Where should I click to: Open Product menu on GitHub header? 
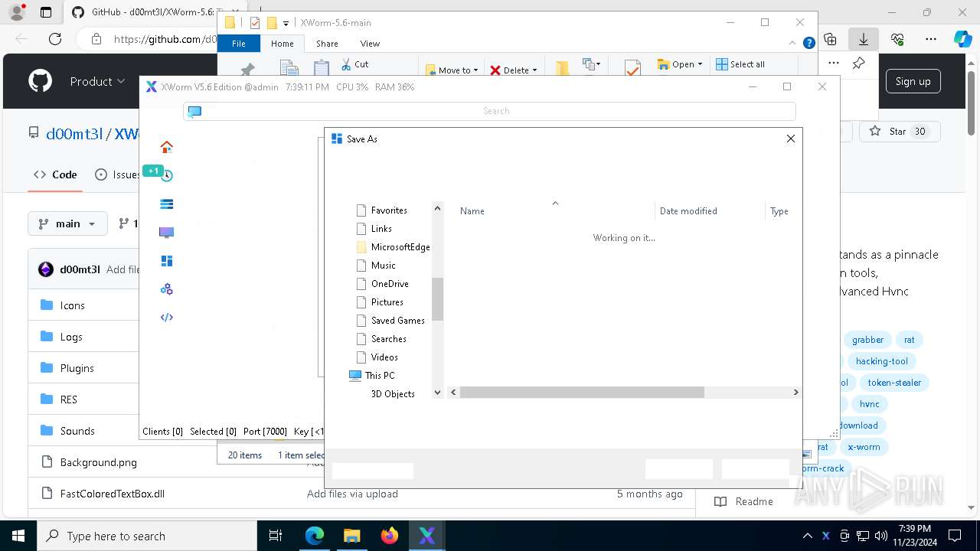(x=97, y=81)
